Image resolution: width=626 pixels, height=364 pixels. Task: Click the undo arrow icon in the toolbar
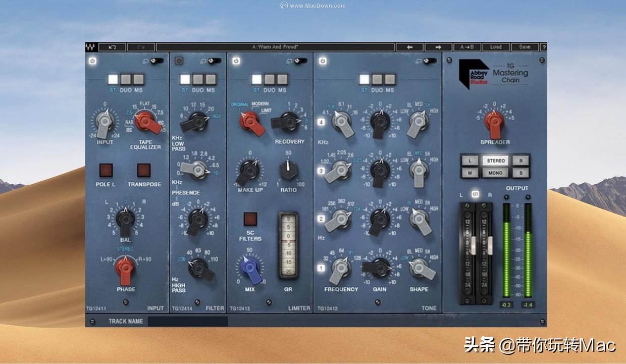(x=112, y=46)
